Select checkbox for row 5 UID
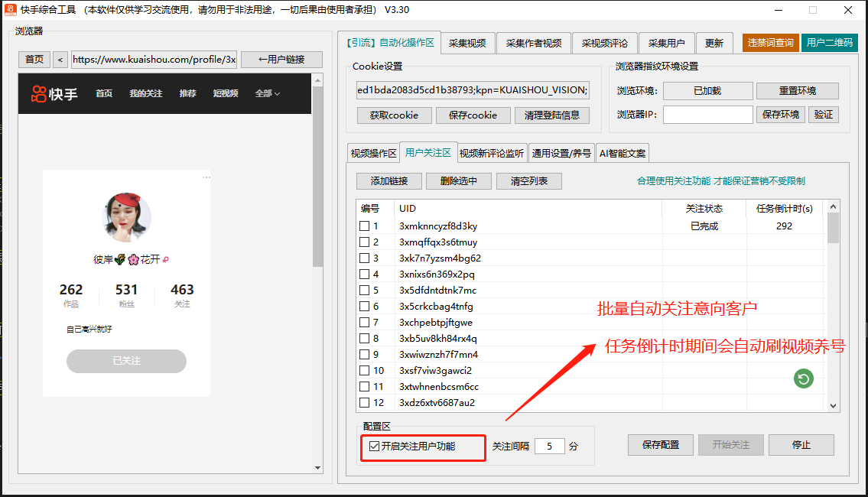Screen dimensions: 868x497 [x=365, y=291]
